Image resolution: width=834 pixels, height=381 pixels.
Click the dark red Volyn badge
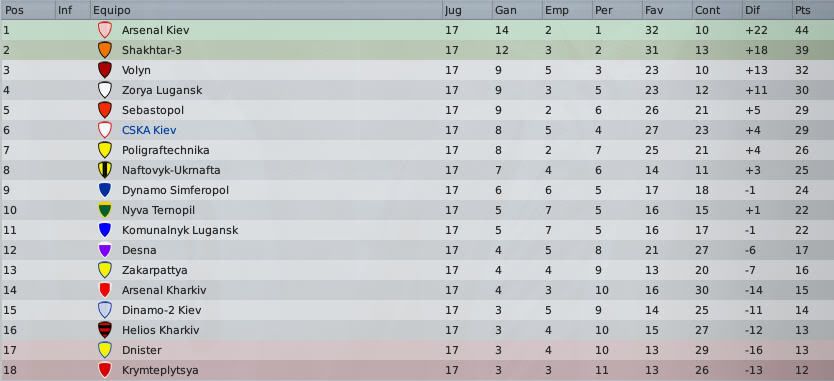[105, 70]
